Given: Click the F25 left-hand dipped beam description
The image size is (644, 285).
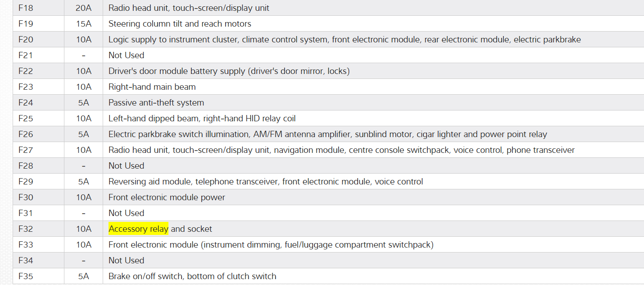Looking at the screenshot, I should point(202,119).
